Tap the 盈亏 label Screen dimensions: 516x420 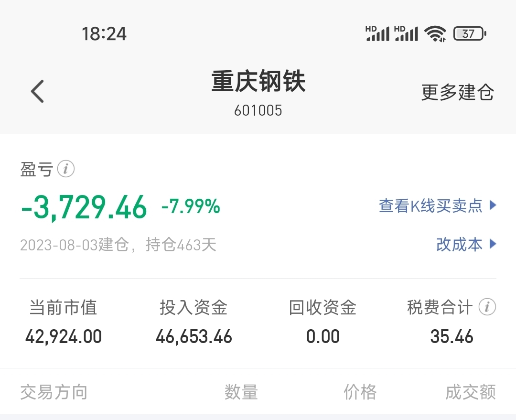(36, 169)
